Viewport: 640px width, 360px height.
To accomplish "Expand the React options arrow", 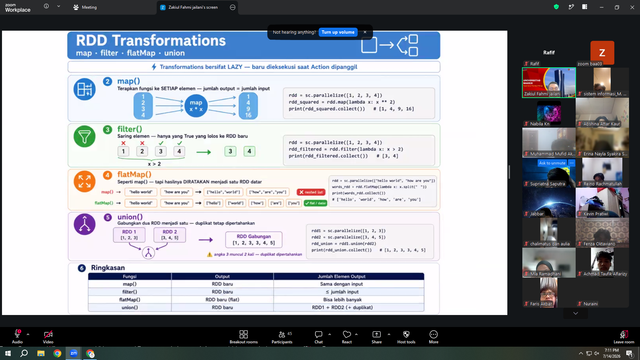I will pos(357,334).
